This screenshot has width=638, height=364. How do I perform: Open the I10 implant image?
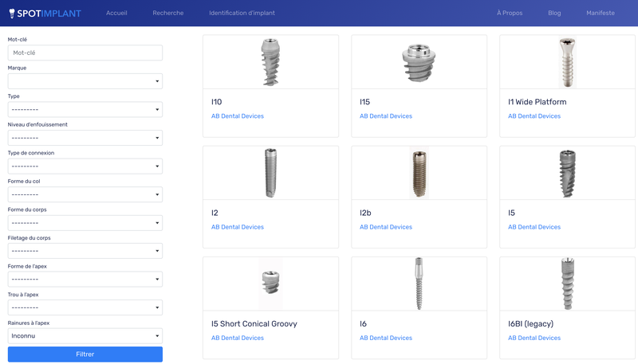(x=270, y=62)
